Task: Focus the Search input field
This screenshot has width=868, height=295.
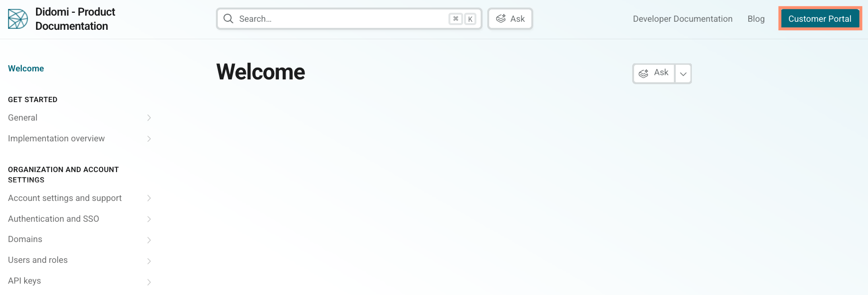Action: 341,19
